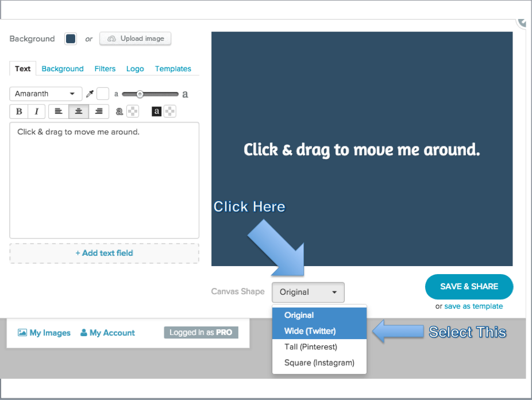
Task: Open the highlight color transparency swatch
Action: (x=170, y=111)
